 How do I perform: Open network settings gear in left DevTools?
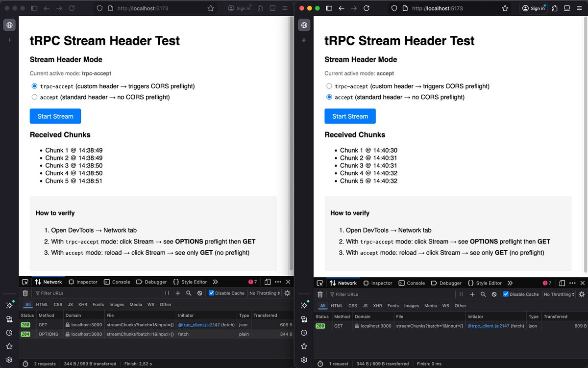tap(287, 293)
